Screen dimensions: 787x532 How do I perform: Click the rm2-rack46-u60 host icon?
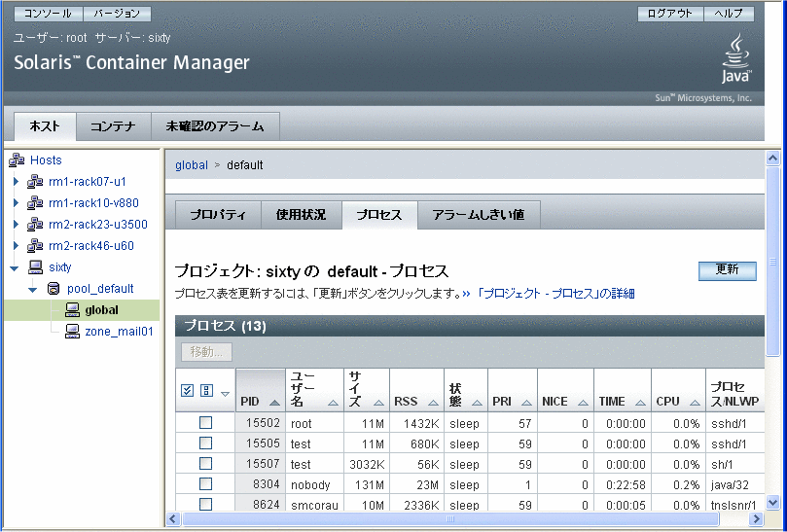pos(35,245)
